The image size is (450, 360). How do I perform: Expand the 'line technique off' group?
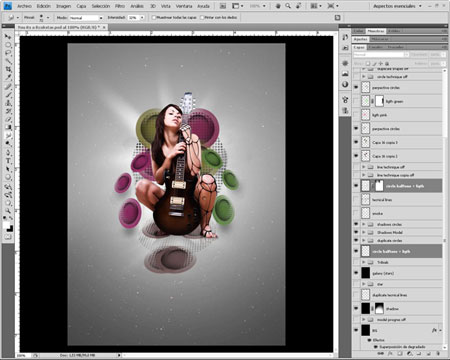point(364,167)
